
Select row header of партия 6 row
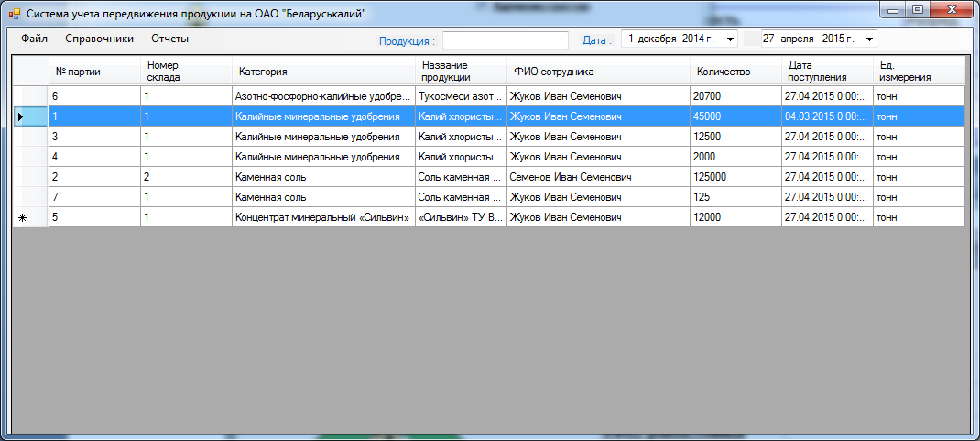(30, 96)
